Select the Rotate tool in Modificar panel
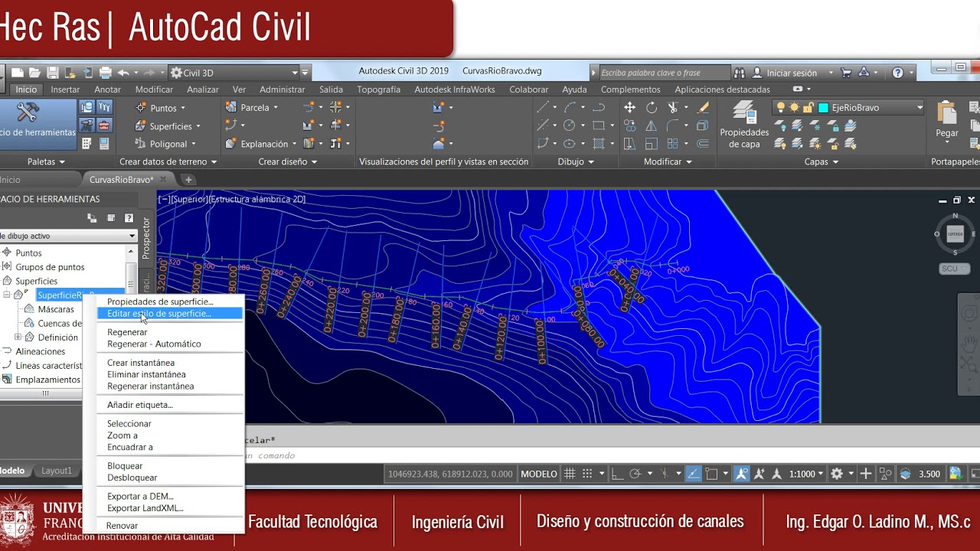980x551 pixels. click(x=651, y=108)
